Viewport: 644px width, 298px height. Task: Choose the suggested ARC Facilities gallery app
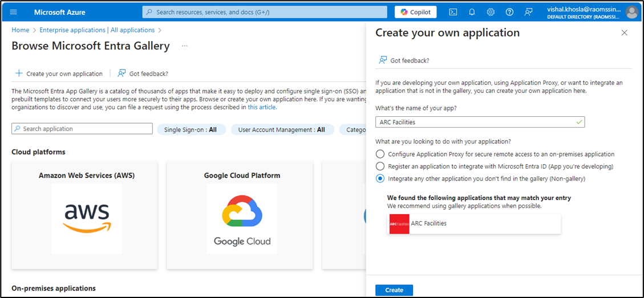474,224
